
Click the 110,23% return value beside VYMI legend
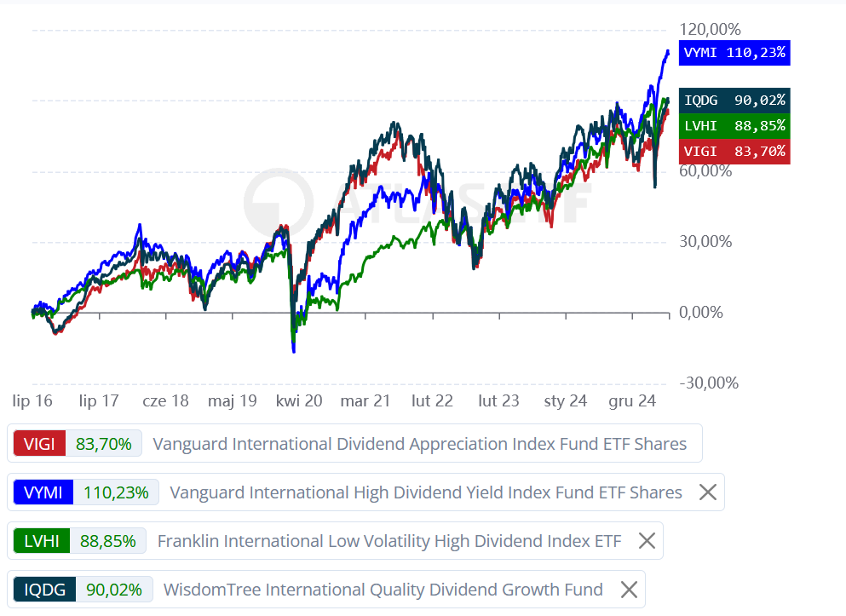pyautogui.click(x=116, y=492)
